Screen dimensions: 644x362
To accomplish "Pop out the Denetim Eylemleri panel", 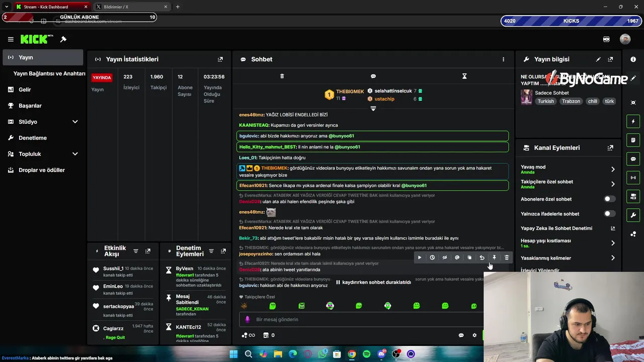I will [x=223, y=251].
